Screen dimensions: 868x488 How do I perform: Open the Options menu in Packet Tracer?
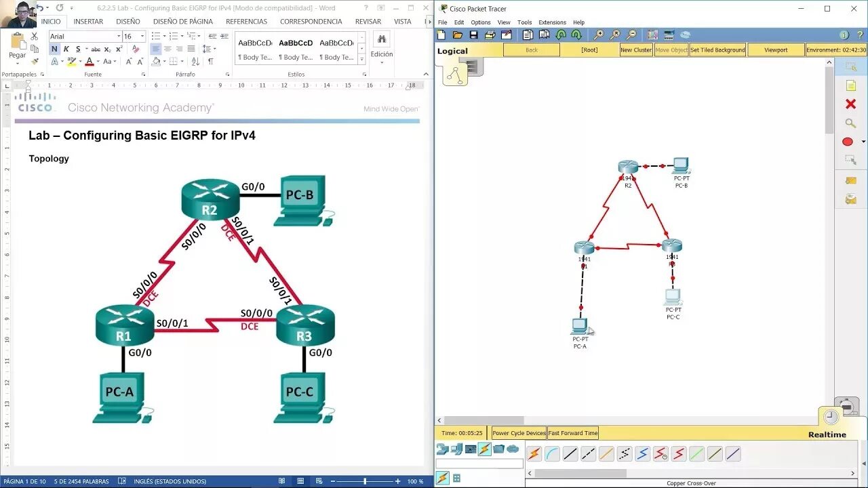(481, 22)
